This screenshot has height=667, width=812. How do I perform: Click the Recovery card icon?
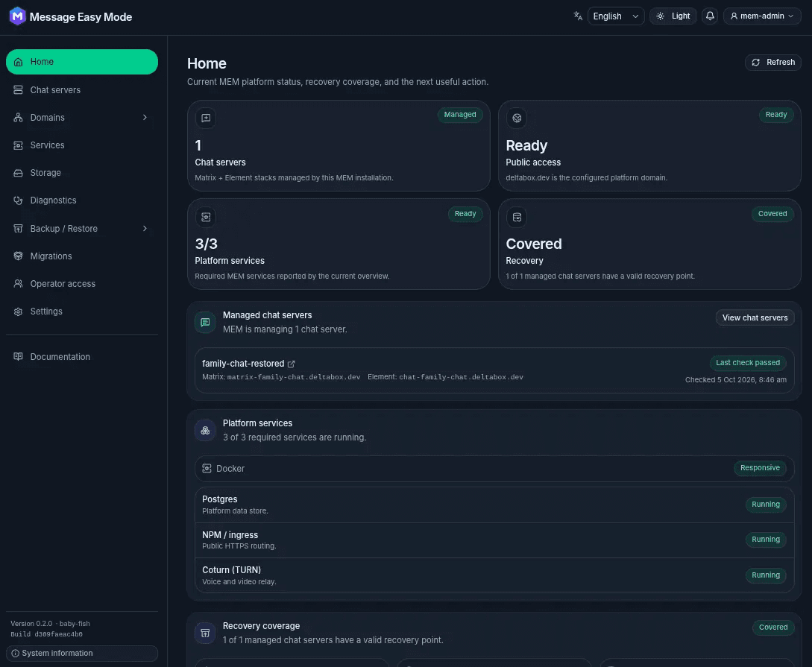[x=517, y=218]
